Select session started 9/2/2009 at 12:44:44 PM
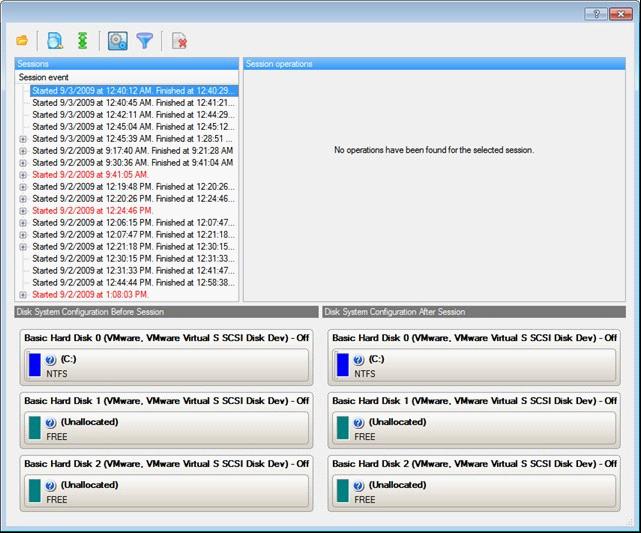 (x=132, y=283)
